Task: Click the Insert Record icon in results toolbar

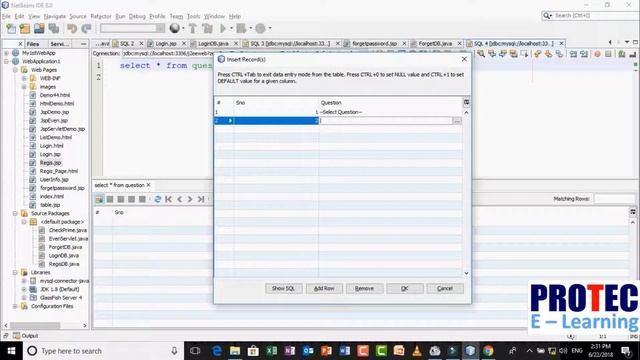Action: [99, 199]
